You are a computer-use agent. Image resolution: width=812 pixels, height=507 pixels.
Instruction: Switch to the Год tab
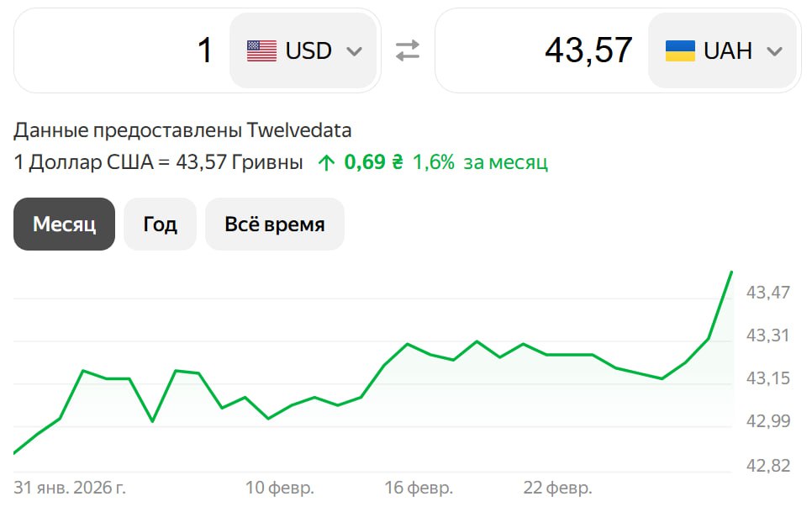[160, 224]
